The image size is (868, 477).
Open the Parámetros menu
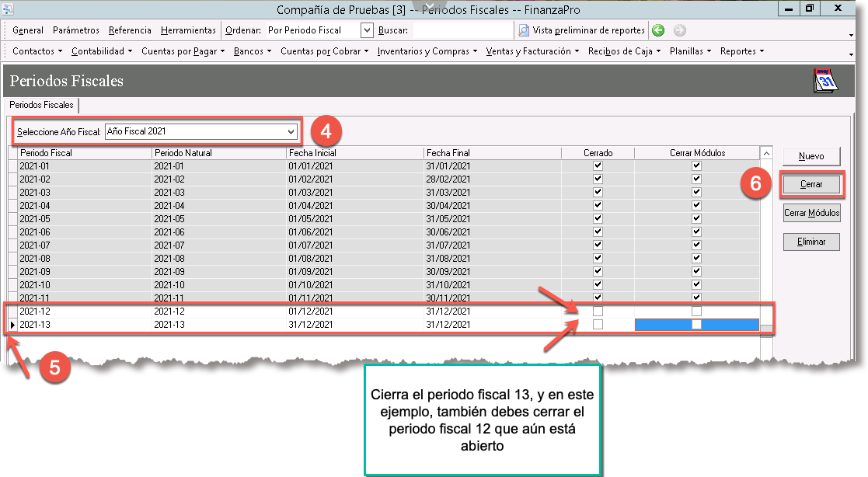[76, 30]
